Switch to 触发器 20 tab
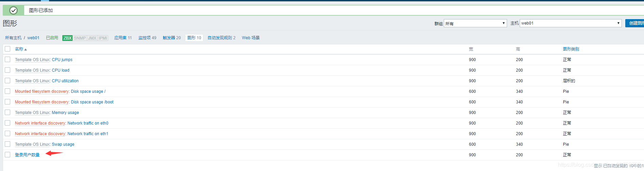The height and width of the screenshot is (171, 644). click(x=172, y=38)
